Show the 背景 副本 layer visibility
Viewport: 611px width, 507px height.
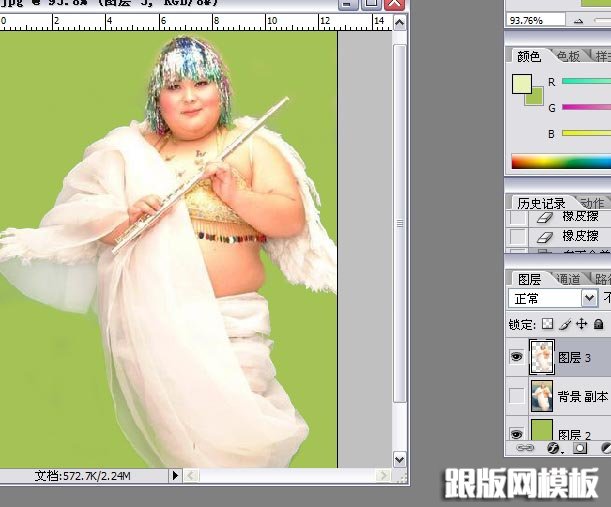pos(516,396)
